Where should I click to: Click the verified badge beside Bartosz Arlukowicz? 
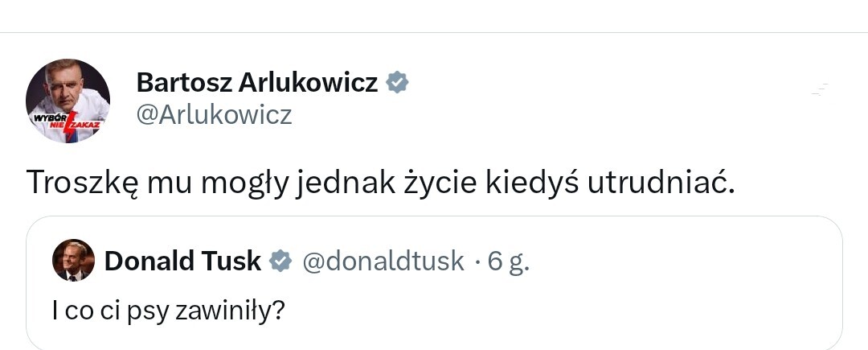tap(398, 82)
